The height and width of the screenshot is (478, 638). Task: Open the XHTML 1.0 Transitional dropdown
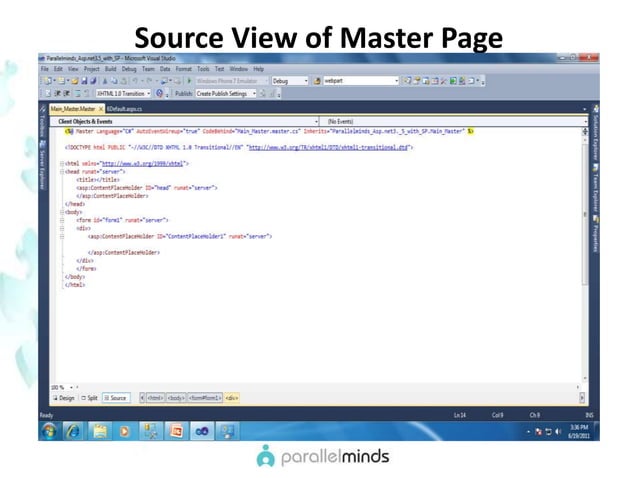123,94
